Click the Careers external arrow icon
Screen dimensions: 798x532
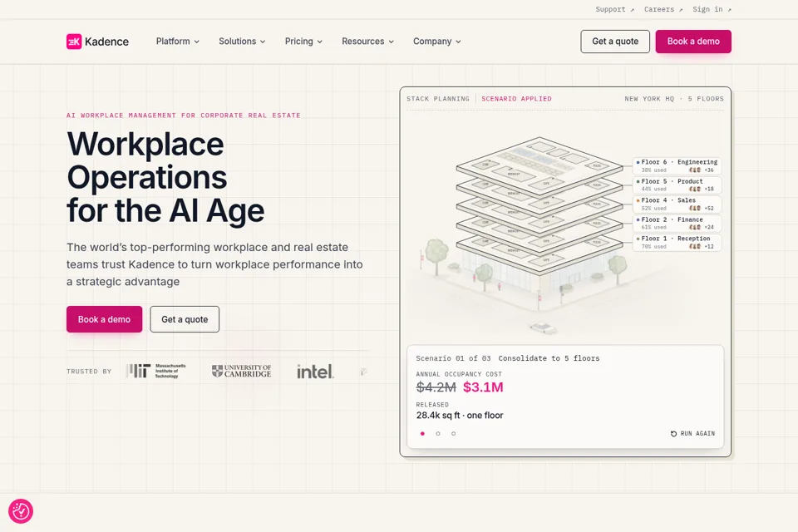(681, 10)
